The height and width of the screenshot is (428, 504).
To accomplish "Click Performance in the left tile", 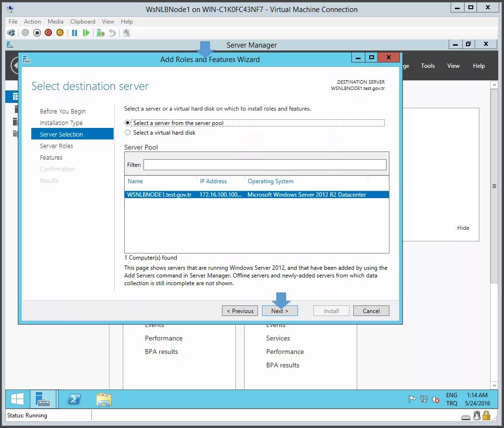I will coord(164,338).
